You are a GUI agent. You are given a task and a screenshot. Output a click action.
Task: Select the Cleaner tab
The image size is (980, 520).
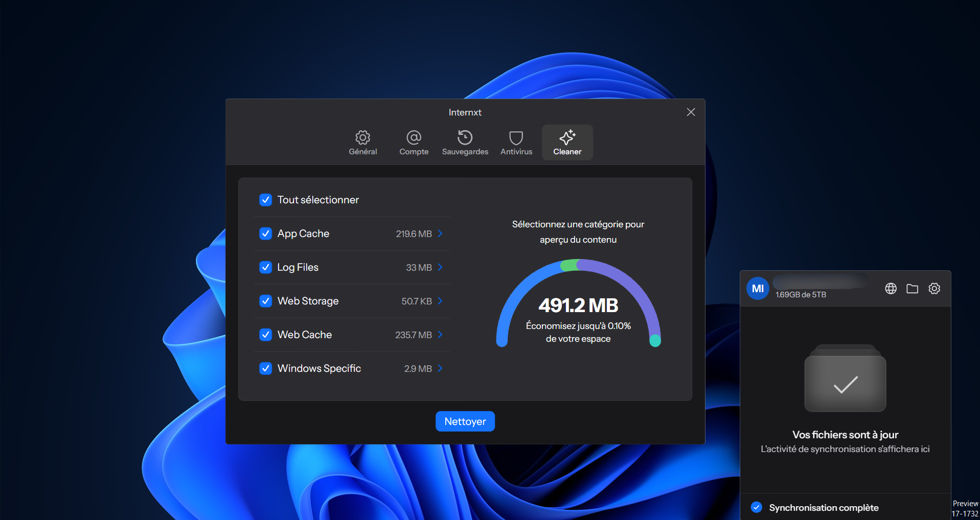point(567,143)
